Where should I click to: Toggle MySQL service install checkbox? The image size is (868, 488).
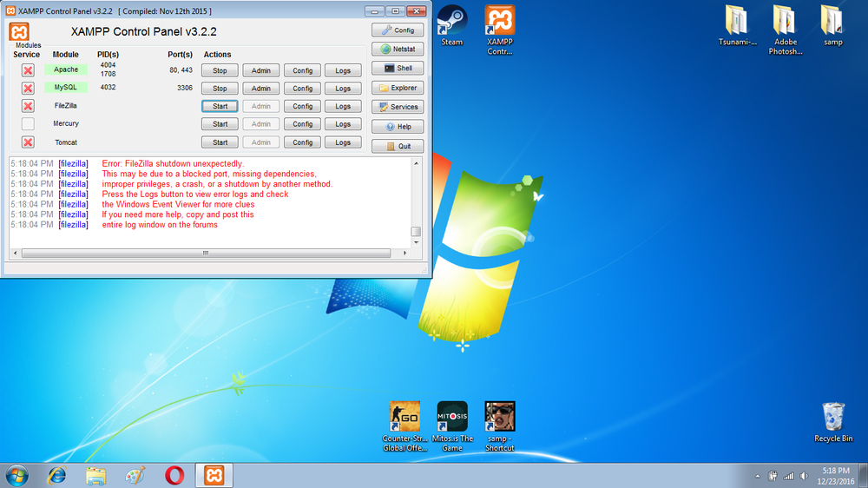pyautogui.click(x=28, y=88)
